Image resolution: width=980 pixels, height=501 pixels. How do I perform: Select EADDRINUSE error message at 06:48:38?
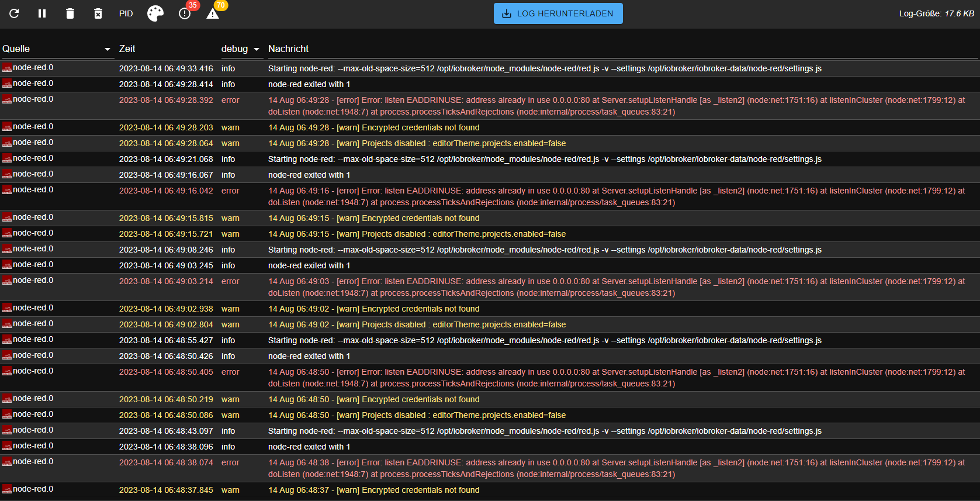617,468
